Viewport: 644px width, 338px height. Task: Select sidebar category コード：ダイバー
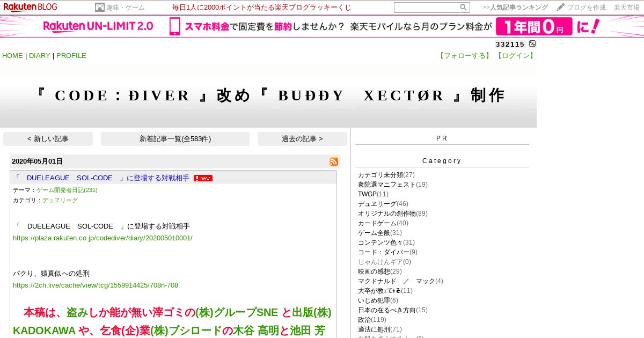[x=383, y=252]
